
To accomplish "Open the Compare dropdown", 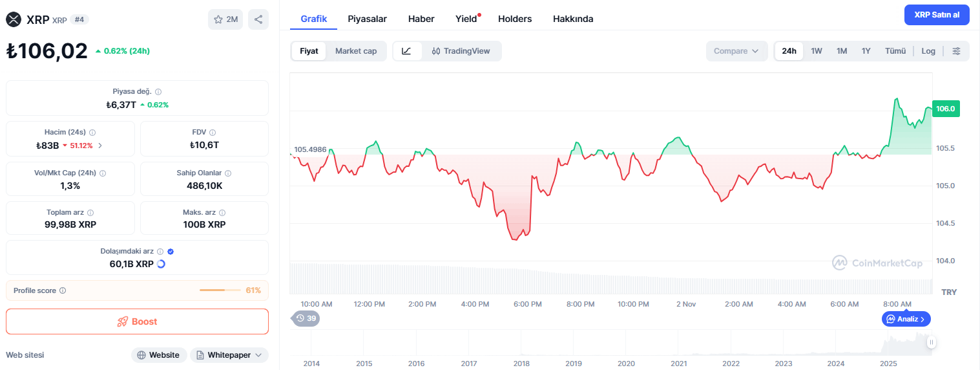I will coord(736,51).
